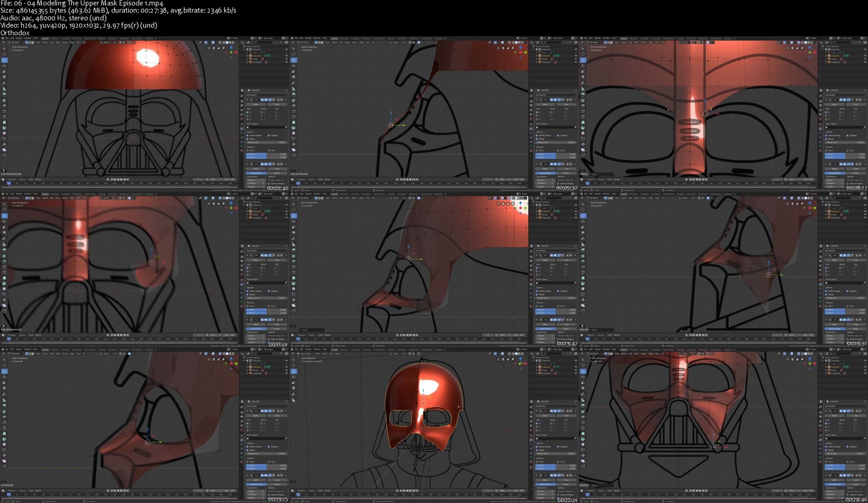The image size is (868, 503).
Task: Open the video frame stamped 00:19:15
Action: tap(144, 425)
